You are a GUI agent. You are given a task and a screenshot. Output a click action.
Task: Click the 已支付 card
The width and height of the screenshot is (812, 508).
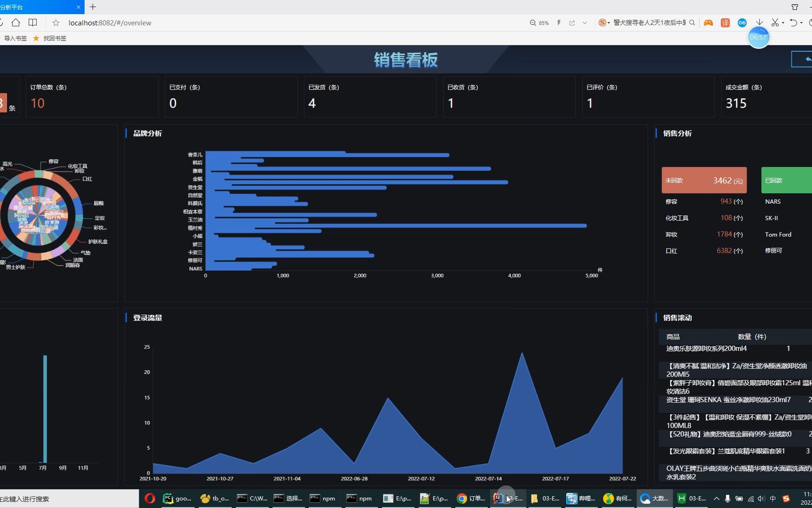(231, 97)
